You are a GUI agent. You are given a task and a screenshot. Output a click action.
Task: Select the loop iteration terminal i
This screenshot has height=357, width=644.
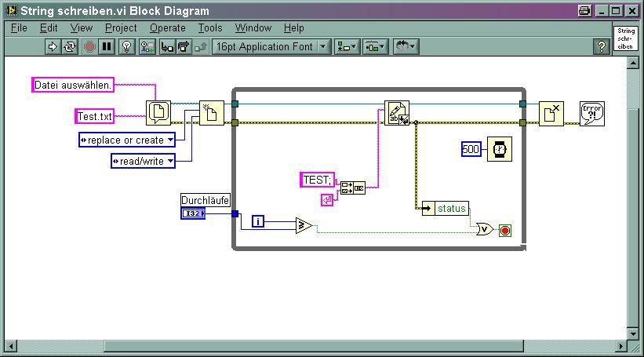coord(258,222)
